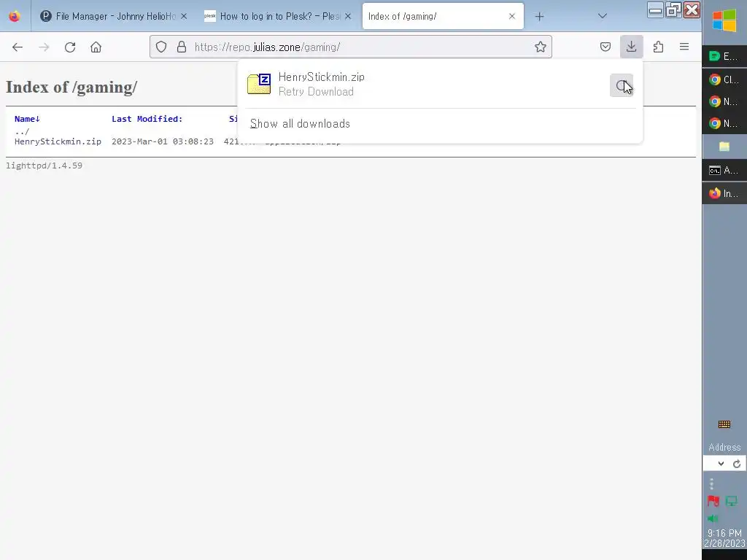Click the Firefox View icon

15,16
